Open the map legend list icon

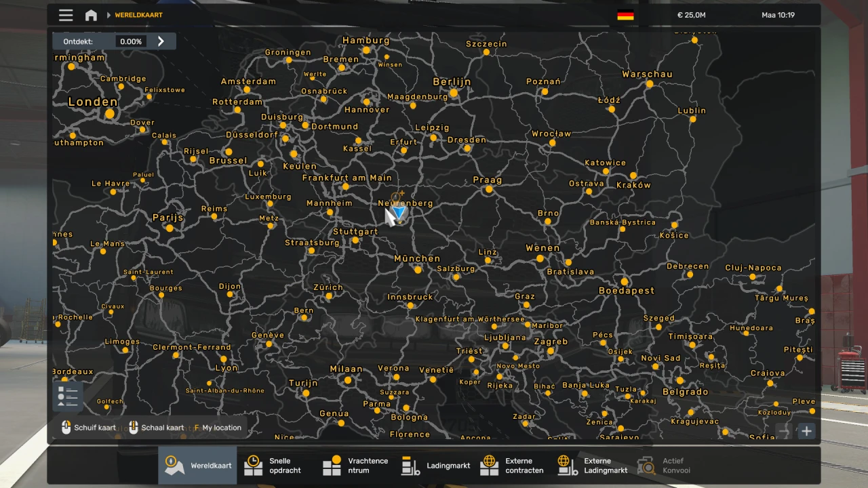[68, 396]
